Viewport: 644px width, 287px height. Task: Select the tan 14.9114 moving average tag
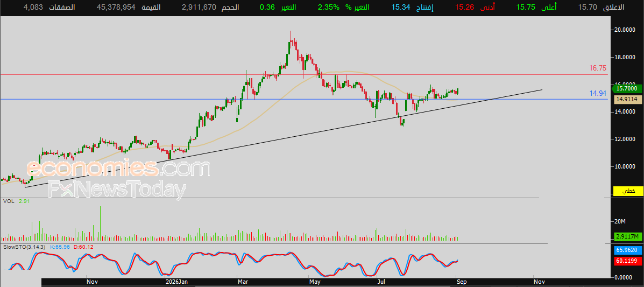pyautogui.click(x=628, y=99)
